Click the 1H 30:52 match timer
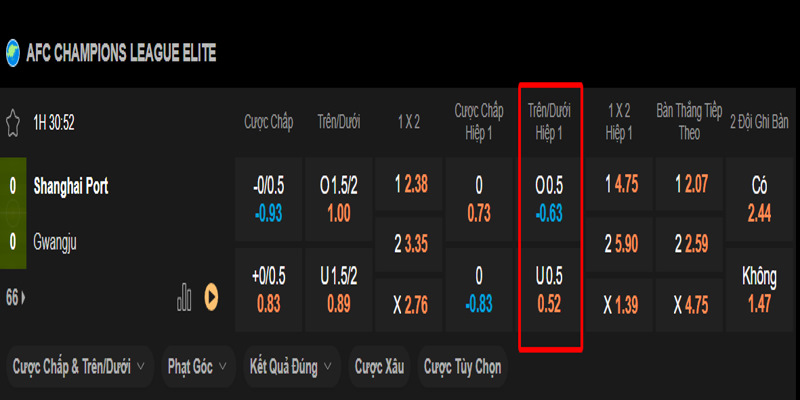 54,123
